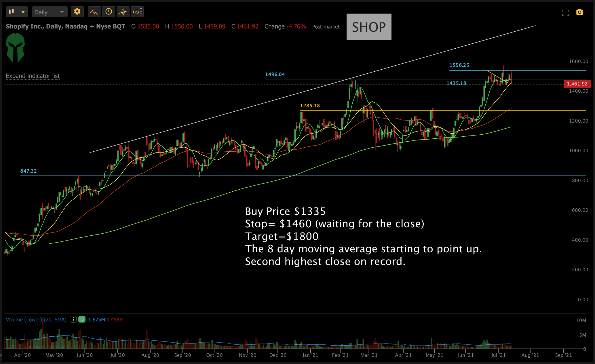Click the Sep '21 date axis label
595x364 pixels.
[x=563, y=355]
